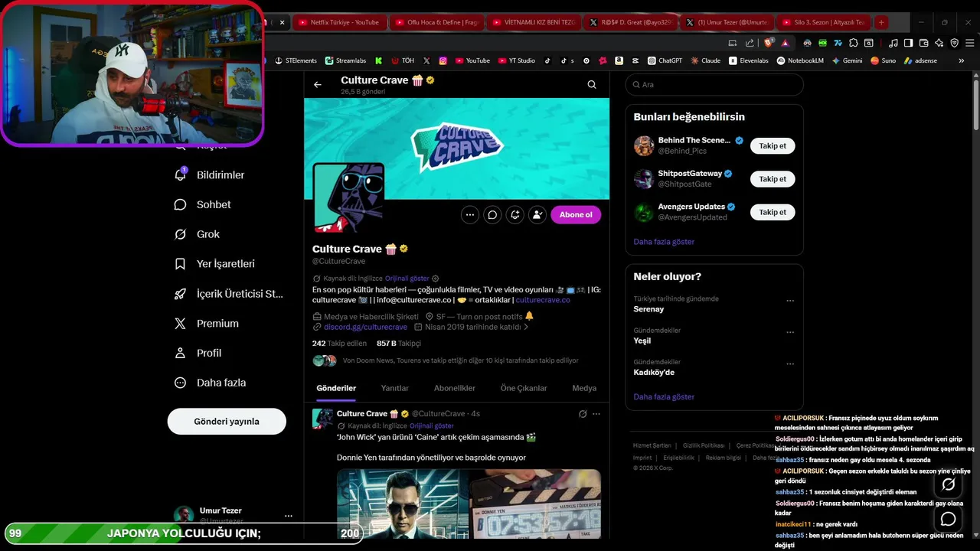Image resolution: width=980 pixels, height=551 pixels.
Task: Open the NotebookLM bookmark
Action: [x=799, y=60]
